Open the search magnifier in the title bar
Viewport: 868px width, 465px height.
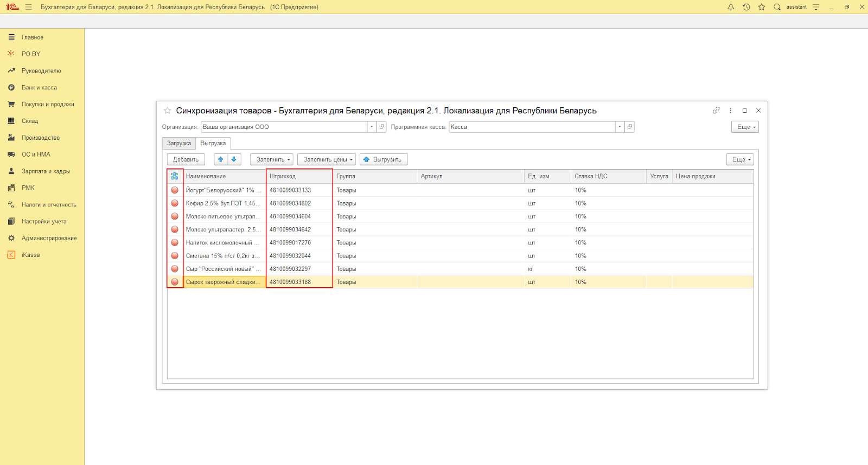(777, 7)
